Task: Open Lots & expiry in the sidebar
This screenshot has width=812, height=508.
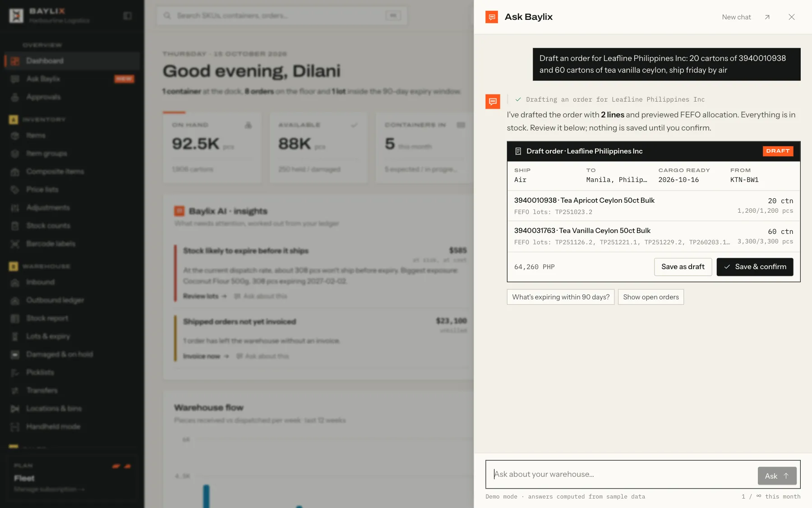Action: (72, 336)
